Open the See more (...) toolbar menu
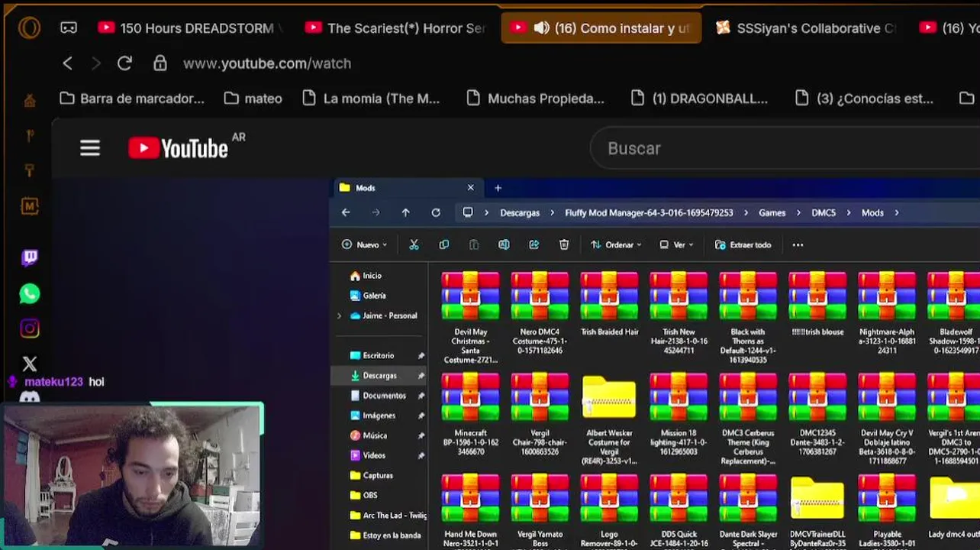 click(x=798, y=244)
